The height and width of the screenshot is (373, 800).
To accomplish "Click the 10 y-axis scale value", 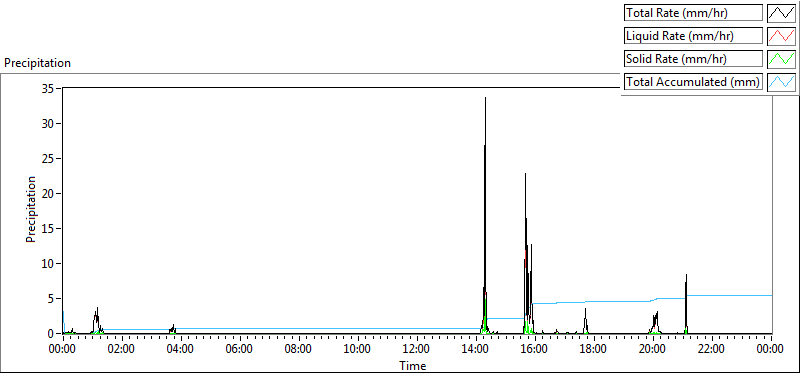I will [x=49, y=264].
